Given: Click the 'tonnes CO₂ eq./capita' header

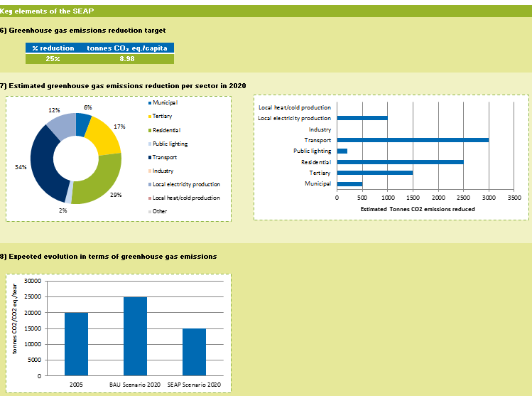Looking at the screenshot, I should pos(127,48).
